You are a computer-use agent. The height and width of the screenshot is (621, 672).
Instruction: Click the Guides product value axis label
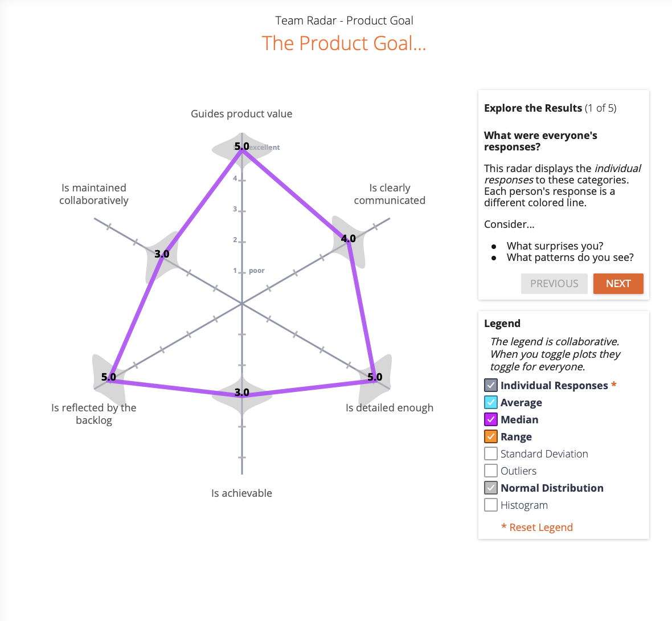click(241, 113)
